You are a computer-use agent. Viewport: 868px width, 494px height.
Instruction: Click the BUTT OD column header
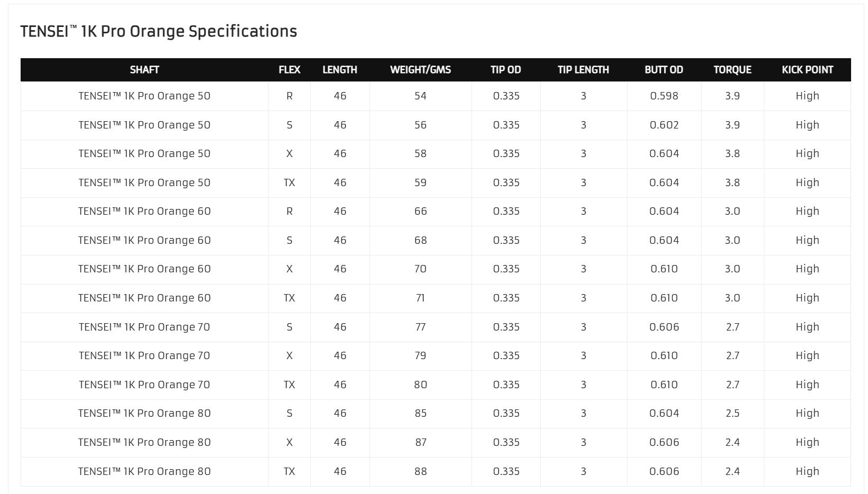tap(664, 70)
